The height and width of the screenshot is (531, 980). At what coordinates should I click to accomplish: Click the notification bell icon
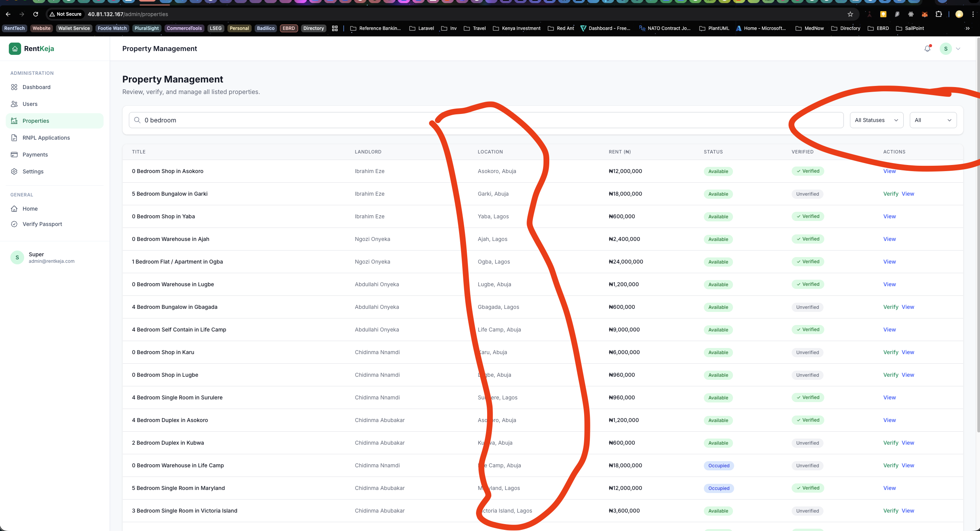tap(927, 49)
